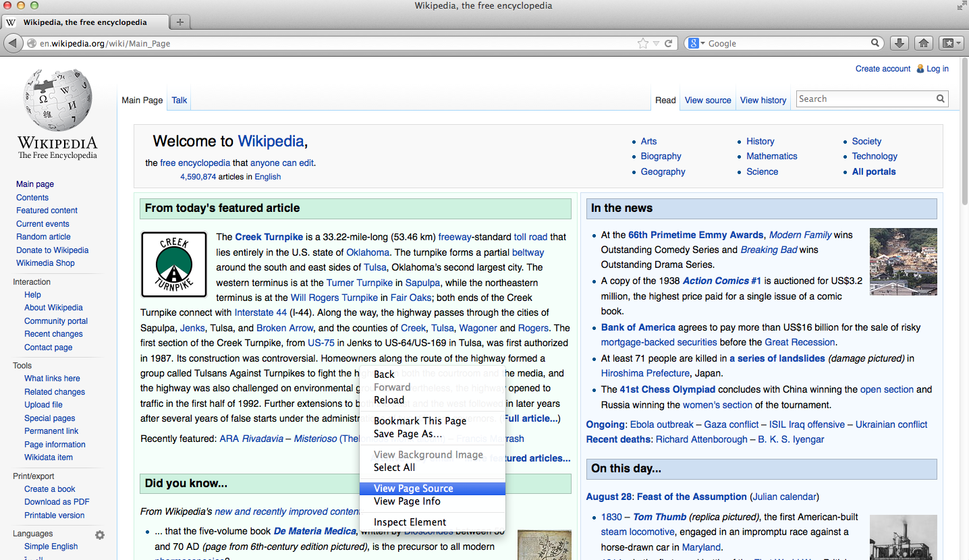Click the landslide damage news thumbnail
Image resolution: width=969 pixels, height=560 pixels.
pos(903,262)
